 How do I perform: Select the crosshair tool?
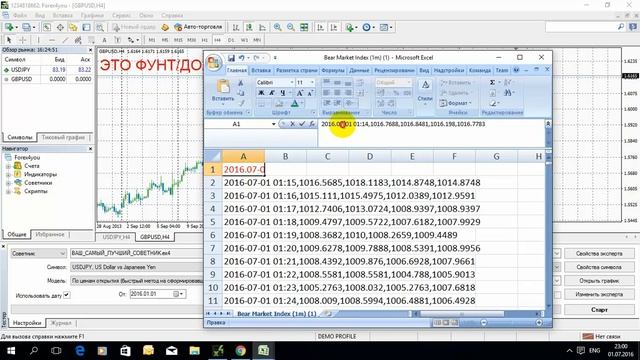tap(22, 40)
